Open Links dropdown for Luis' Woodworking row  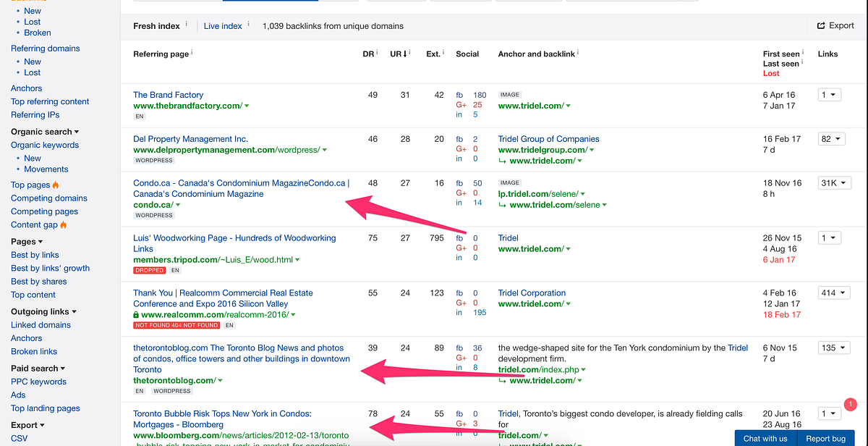829,238
